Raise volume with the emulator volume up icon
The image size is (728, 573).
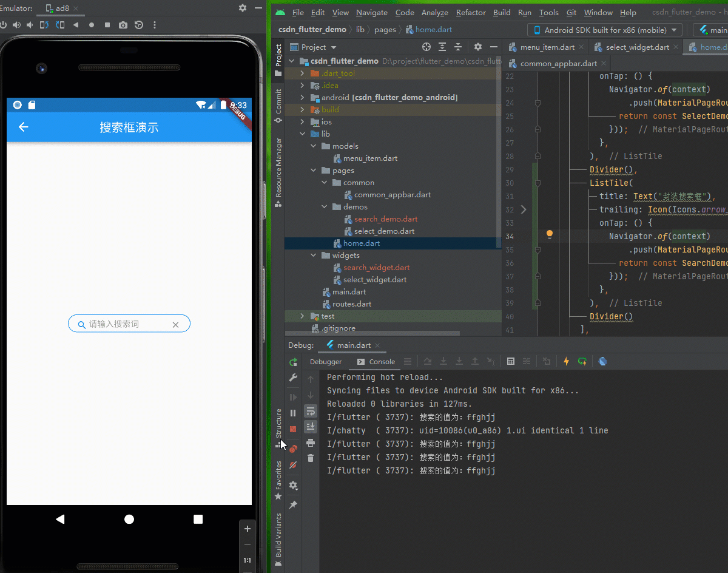pyautogui.click(x=16, y=25)
